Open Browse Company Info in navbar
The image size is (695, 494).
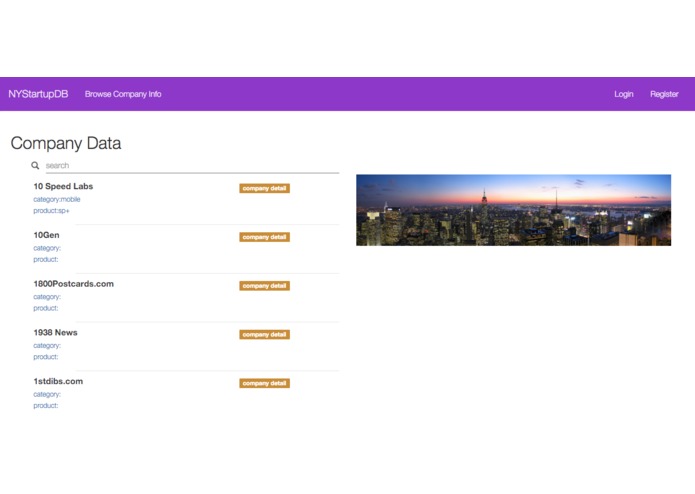click(123, 94)
